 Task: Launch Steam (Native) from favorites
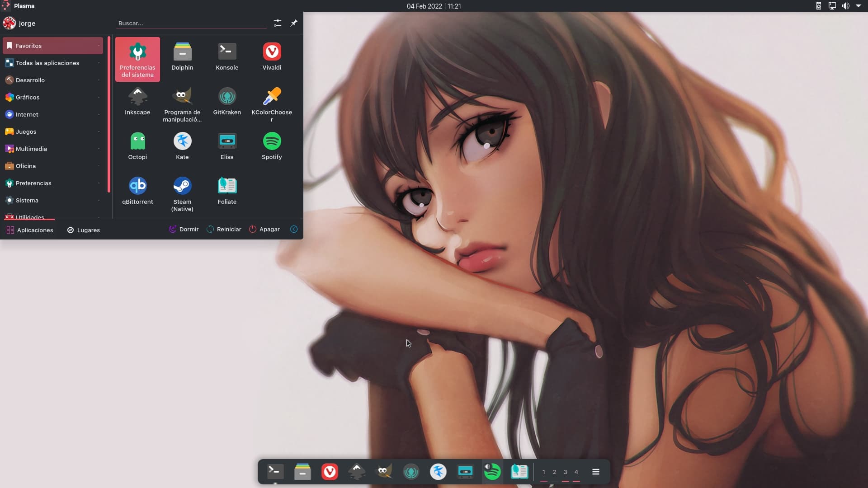[x=182, y=194]
